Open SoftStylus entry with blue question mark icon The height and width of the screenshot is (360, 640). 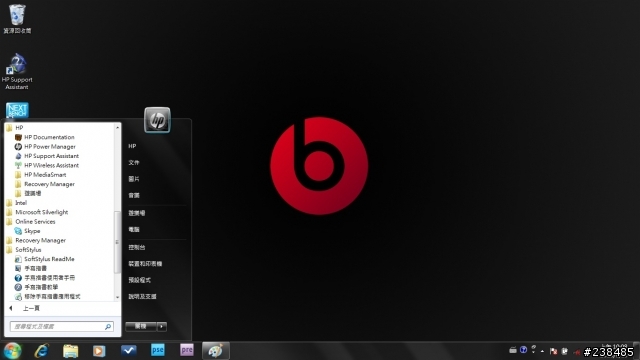(x=44, y=278)
